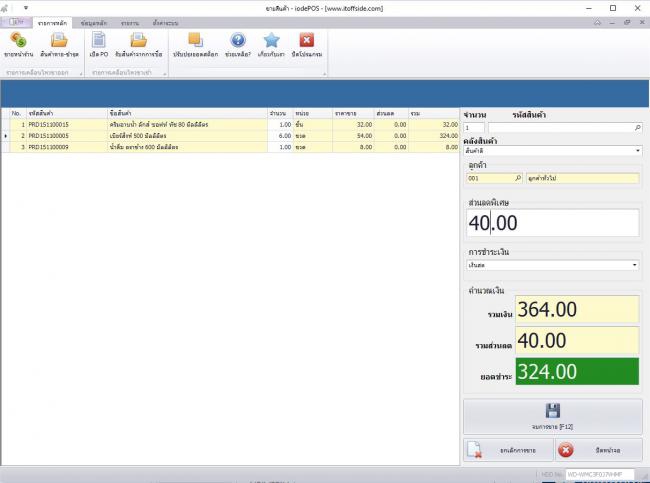Open the payment method dropdown arrow

(x=634, y=265)
